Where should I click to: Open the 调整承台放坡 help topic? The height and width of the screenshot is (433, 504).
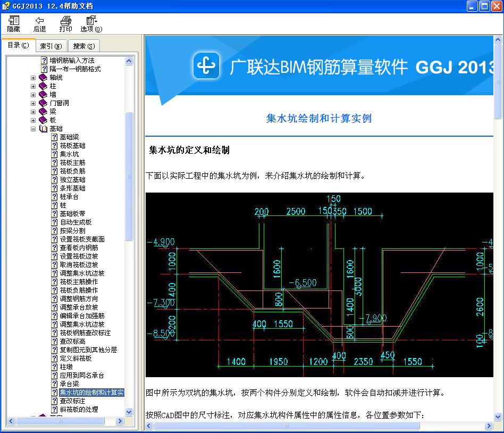[x=79, y=307]
